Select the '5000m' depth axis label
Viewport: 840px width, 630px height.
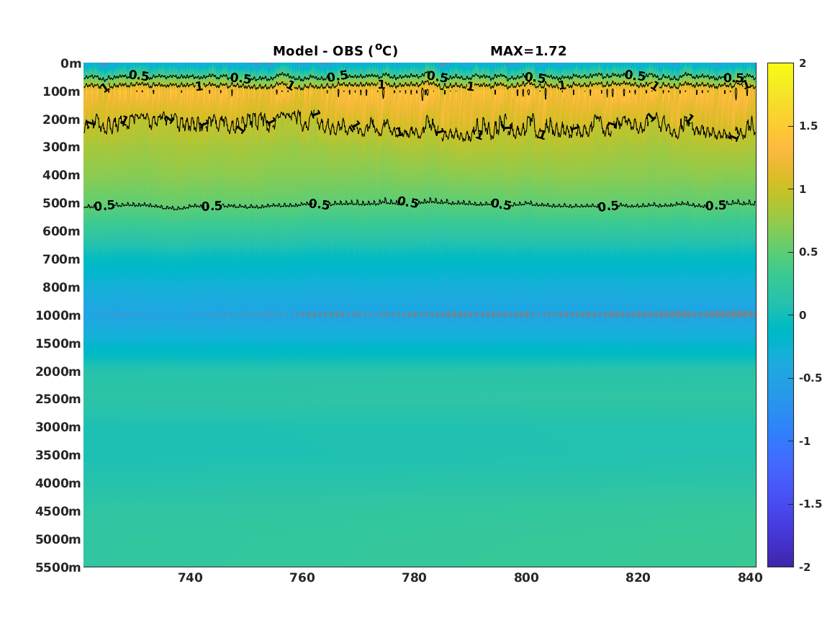[58, 539]
